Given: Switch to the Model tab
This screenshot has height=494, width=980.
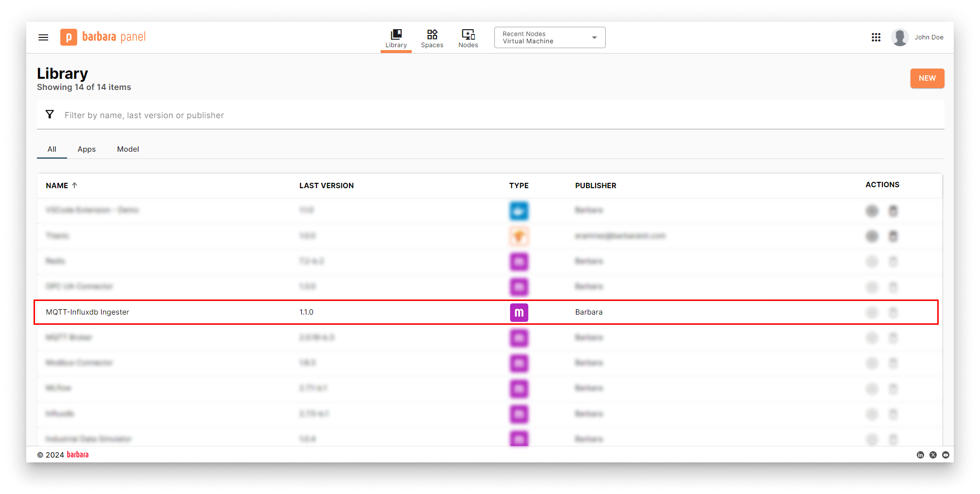Looking at the screenshot, I should (x=128, y=149).
